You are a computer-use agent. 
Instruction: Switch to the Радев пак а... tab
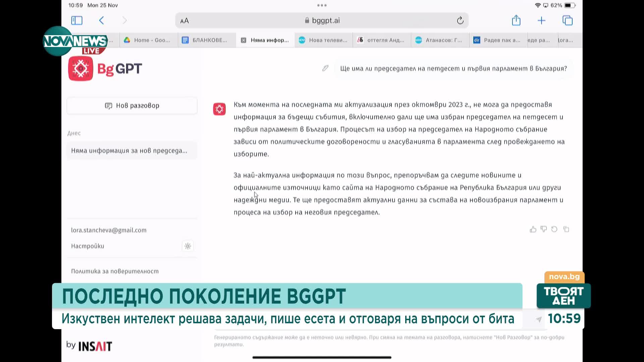pos(498,40)
